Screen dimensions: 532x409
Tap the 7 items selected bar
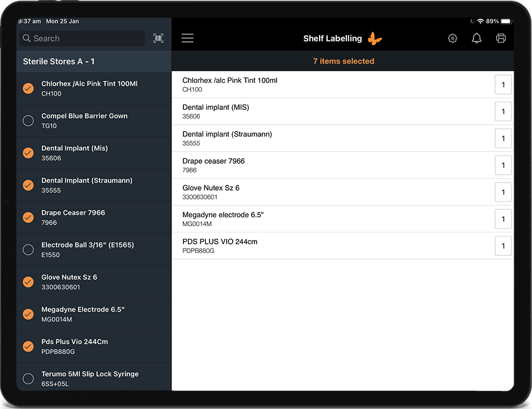tap(343, 61)
